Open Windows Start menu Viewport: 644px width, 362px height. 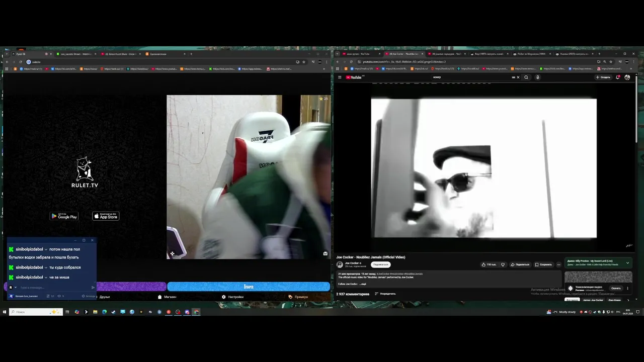[x=5, y=312]
